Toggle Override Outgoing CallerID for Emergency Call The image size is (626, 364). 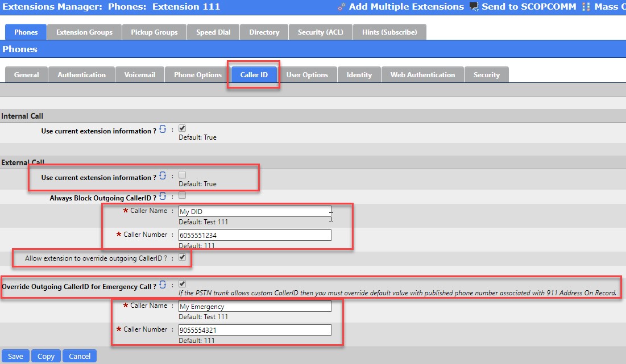182,283
